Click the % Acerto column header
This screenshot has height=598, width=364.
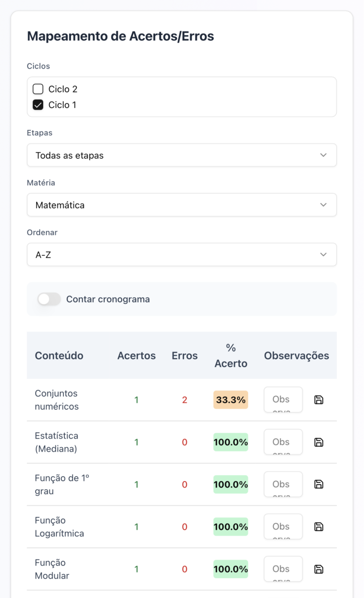pyautogui.click(x=231, y=355)
